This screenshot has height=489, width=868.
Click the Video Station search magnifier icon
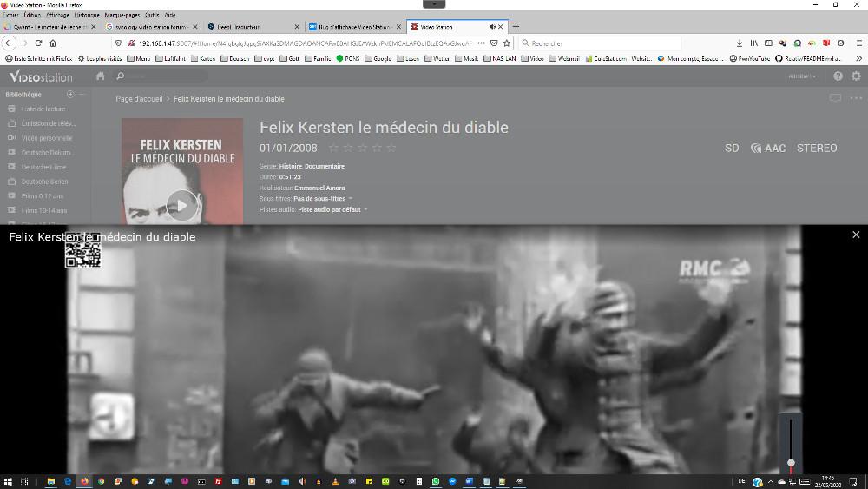coord(120,76)
